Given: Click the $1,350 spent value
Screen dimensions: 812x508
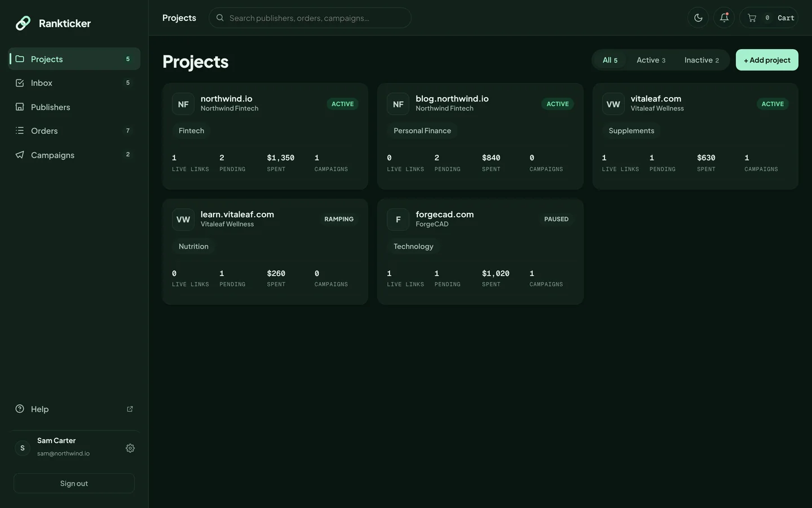Looking at the screenshot, I should [281, 158].
